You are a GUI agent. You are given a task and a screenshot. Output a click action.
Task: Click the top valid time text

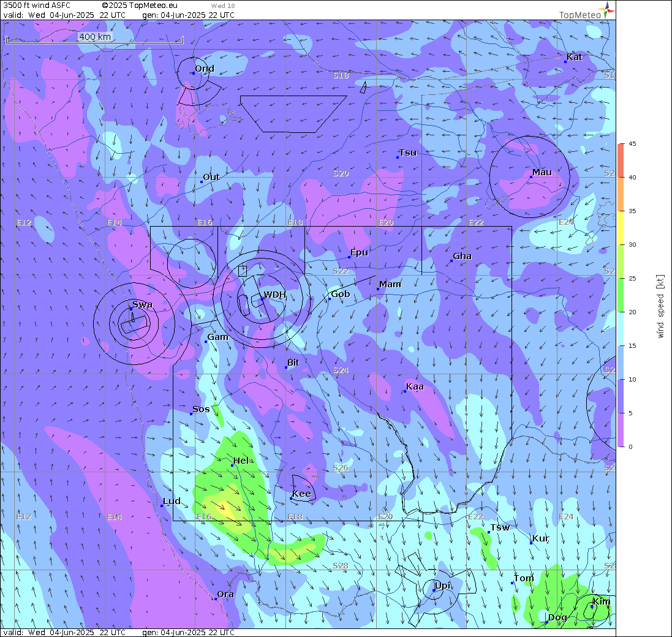point(64,15)
